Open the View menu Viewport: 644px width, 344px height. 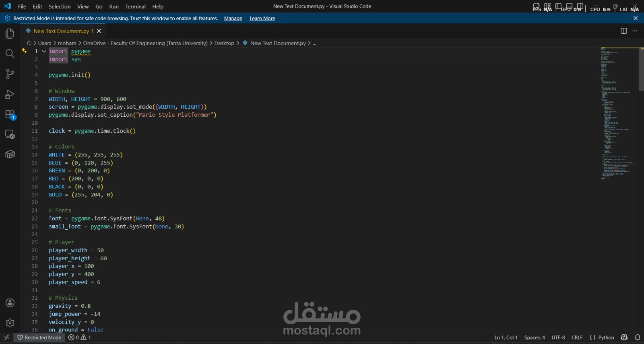pos(83,6)
